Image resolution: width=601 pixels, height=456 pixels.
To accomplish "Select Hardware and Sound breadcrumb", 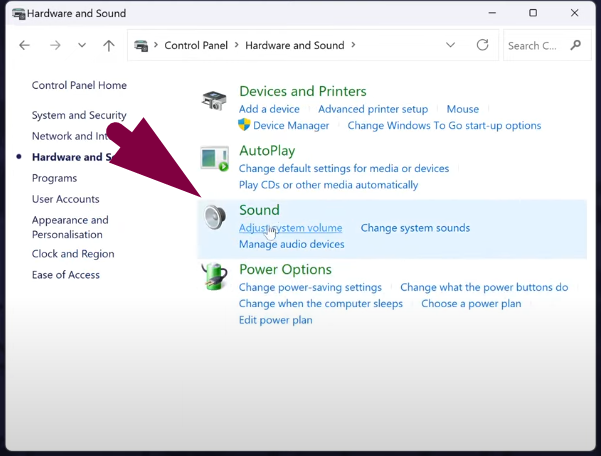I will click(x=295, y=45).
